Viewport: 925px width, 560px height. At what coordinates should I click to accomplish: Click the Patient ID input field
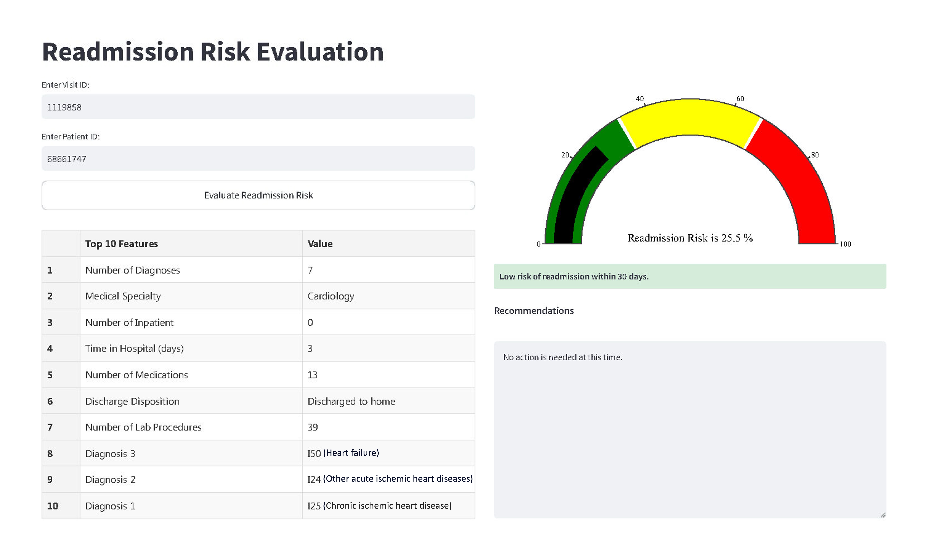point(258,159)
